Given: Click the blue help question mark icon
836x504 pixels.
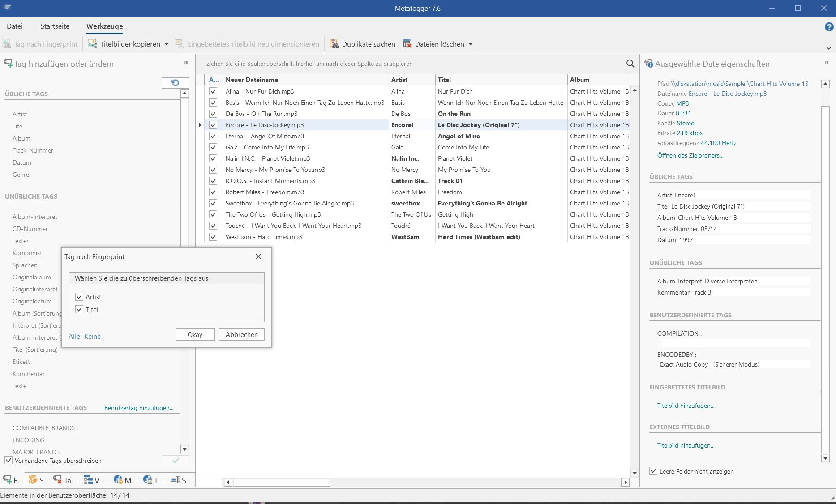Looking at the screenshot, I should pyautogui.click(x=828, y=27).
